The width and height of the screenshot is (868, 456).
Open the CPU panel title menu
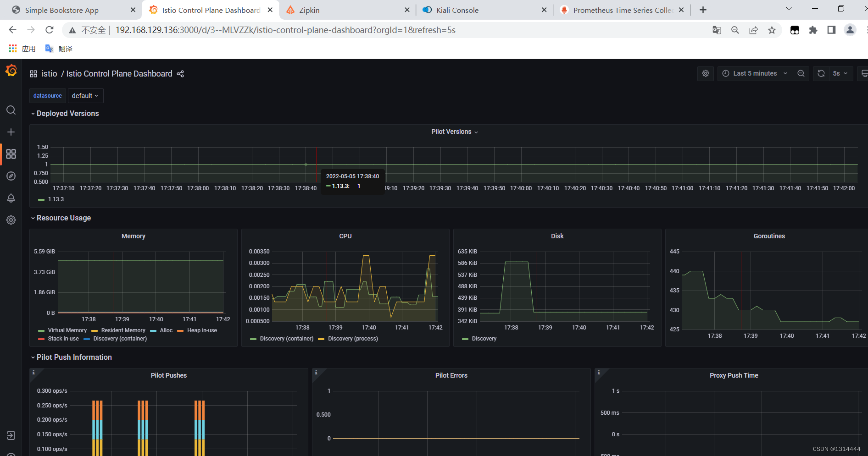pos(345,236)
